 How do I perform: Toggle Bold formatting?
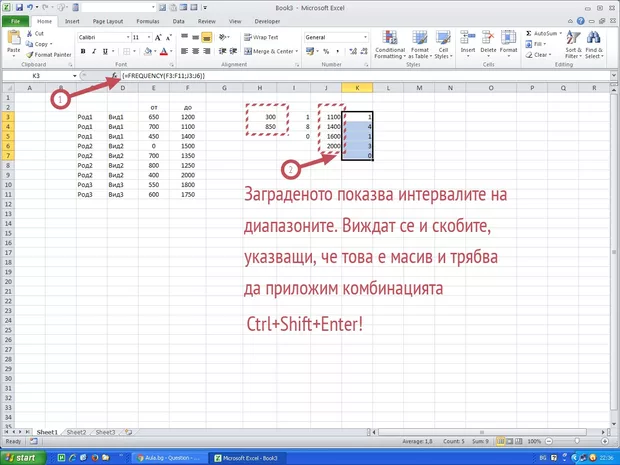pyautogui.click(x=83, y=51)
